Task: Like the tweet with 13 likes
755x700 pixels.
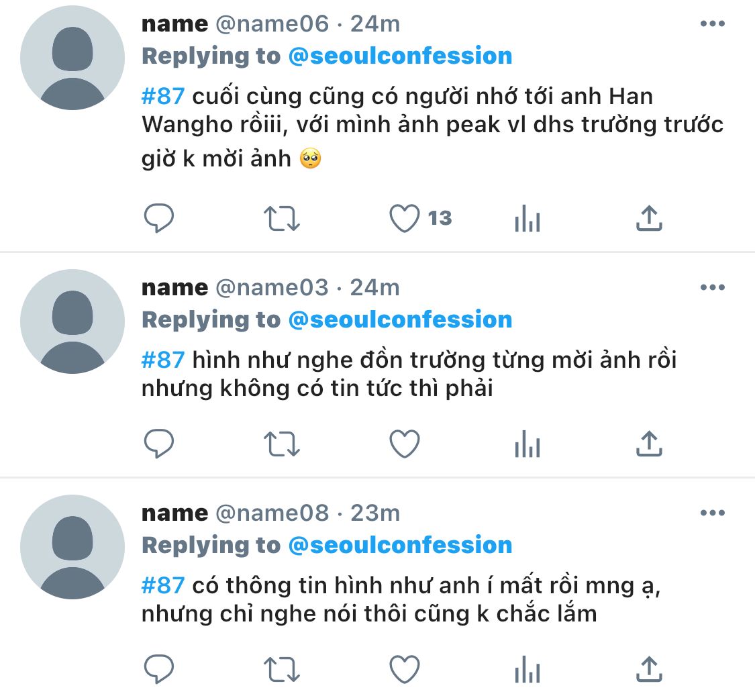Action: point(405,219)
